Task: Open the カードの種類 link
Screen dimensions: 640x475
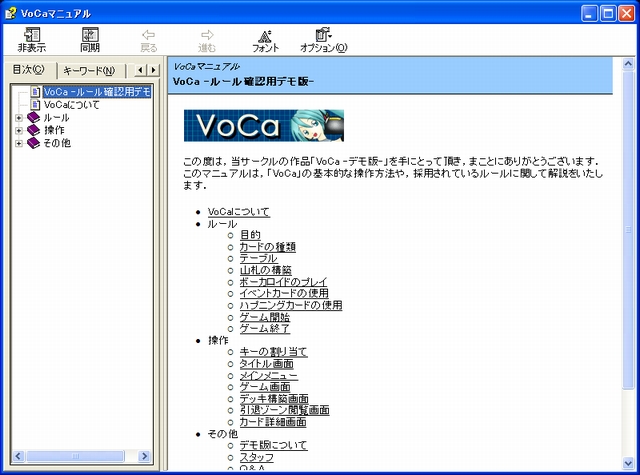Action: [x=267, y=246]
